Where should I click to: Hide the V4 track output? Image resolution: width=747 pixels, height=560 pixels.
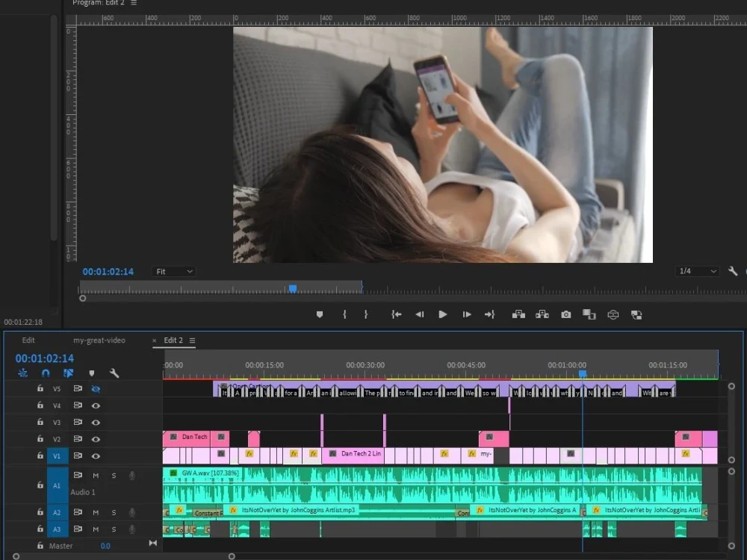pos(96,405)
